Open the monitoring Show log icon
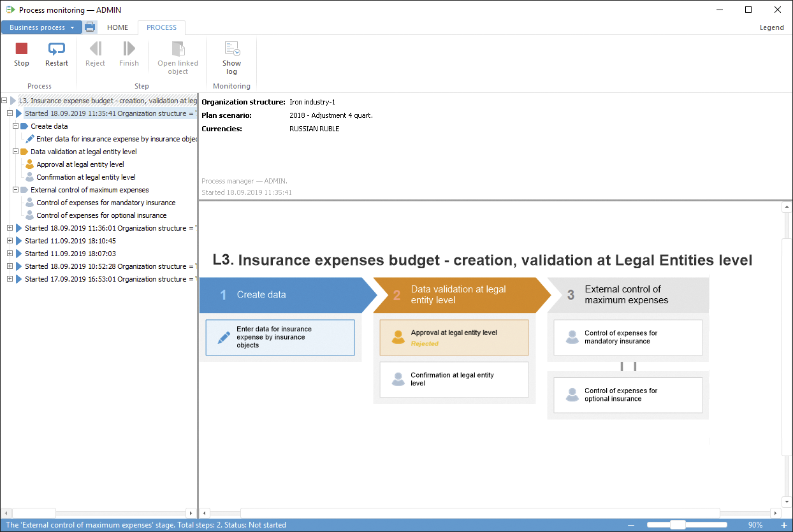This screenshot has width=793, height=532. pos(231,49)
